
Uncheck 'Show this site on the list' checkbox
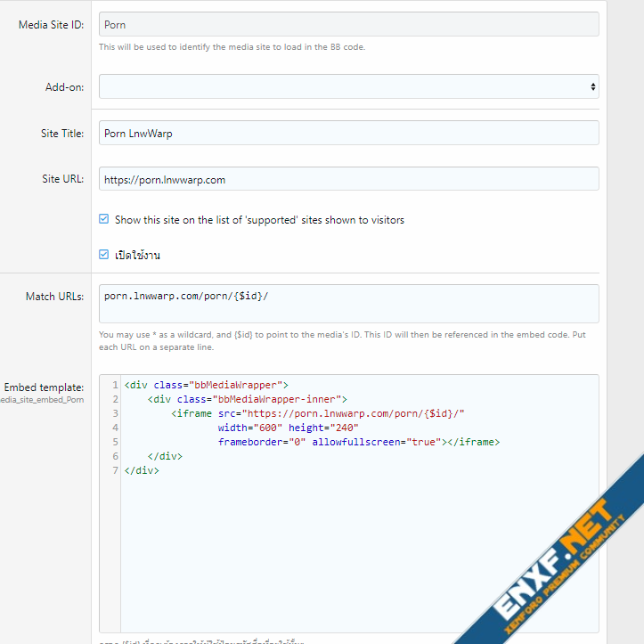104,219
